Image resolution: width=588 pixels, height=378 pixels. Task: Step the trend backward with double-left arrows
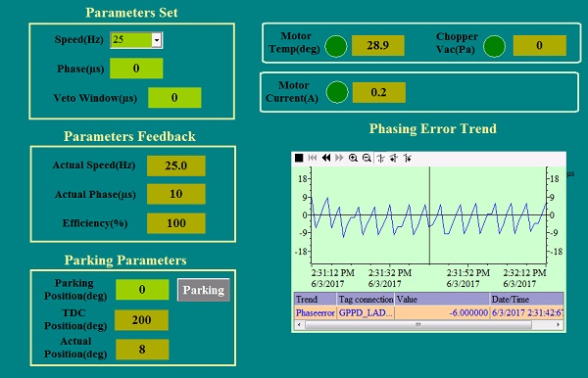pos(326,158)
